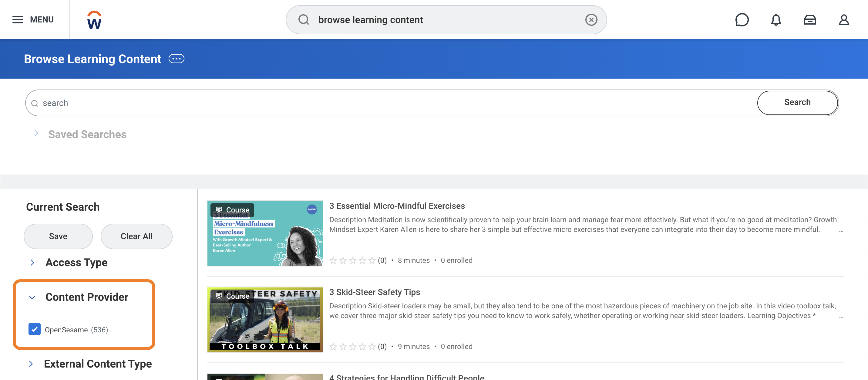Open the inbox tray icon

click(810, 20)
